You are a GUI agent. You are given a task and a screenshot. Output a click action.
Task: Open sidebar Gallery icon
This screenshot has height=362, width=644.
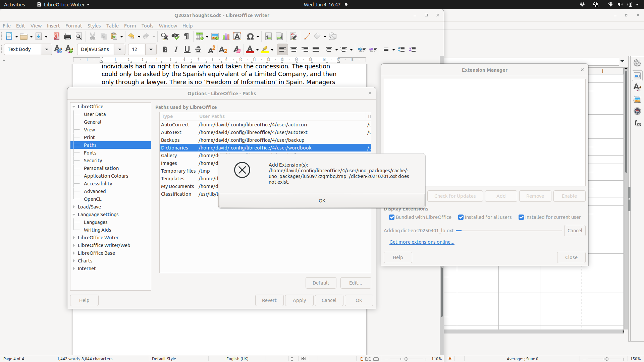[637, 99]
